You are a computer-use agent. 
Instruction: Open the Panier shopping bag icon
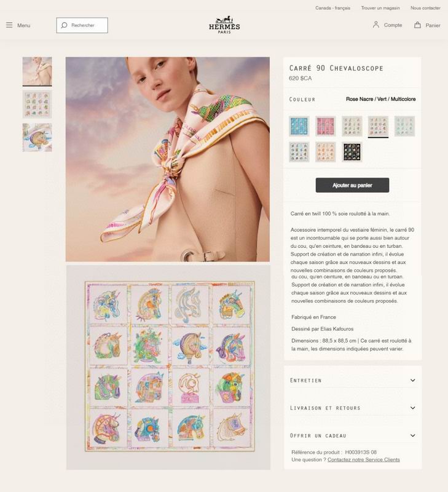pyautogui.click(x=417, y=25)
